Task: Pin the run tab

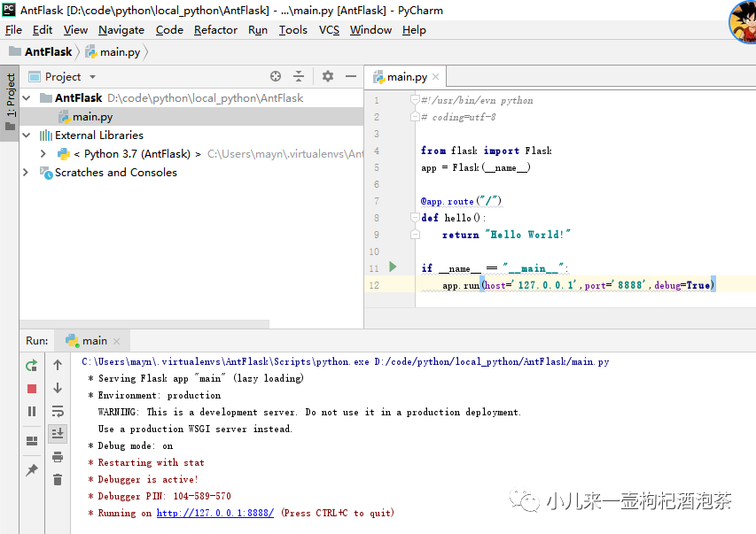Action: 32,470
